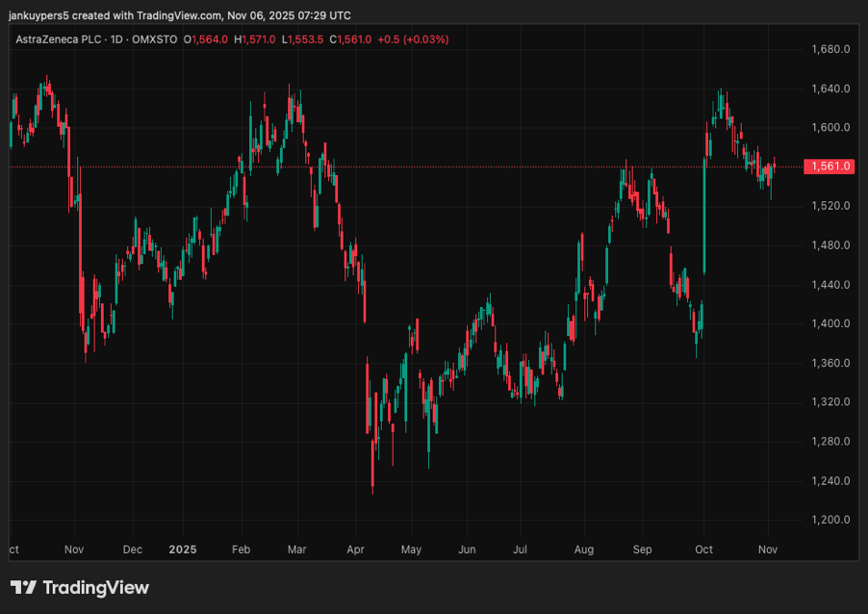
Task: Click the 1D interval label
Action: coord(116,39)
